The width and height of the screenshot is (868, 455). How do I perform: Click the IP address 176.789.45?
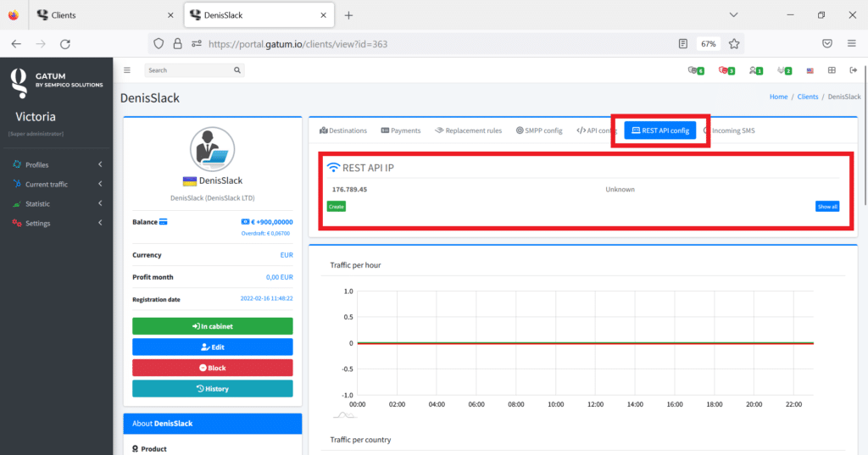(x=349, y=189)
